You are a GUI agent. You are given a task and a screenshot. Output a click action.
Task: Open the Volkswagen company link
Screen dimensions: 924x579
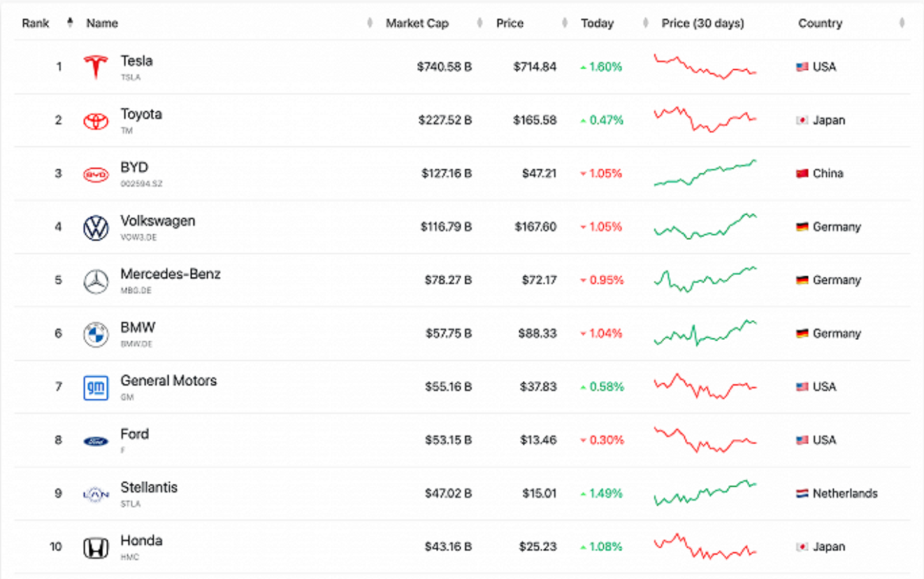click(158, 221)
